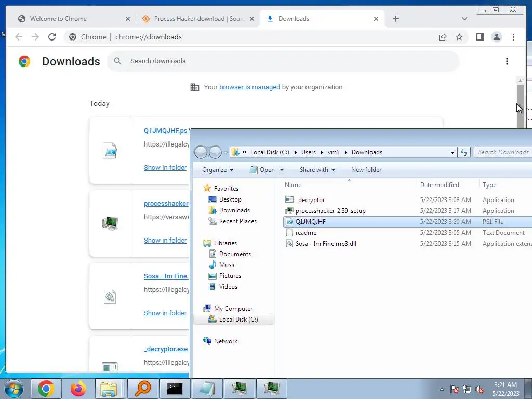
Task: Reload the Downloads page
Action: pyautogui.click(x=52, y=37)
